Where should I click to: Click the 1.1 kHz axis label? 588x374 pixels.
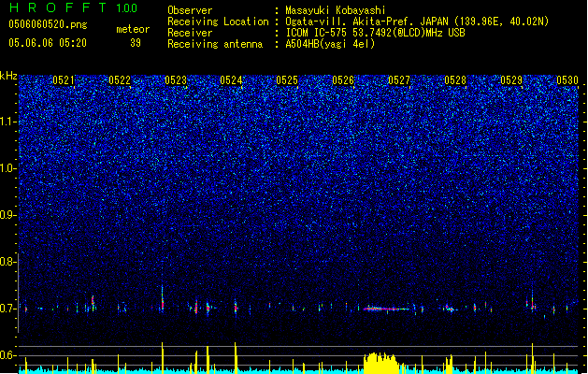pyautogui.click(x=8, y=122)
